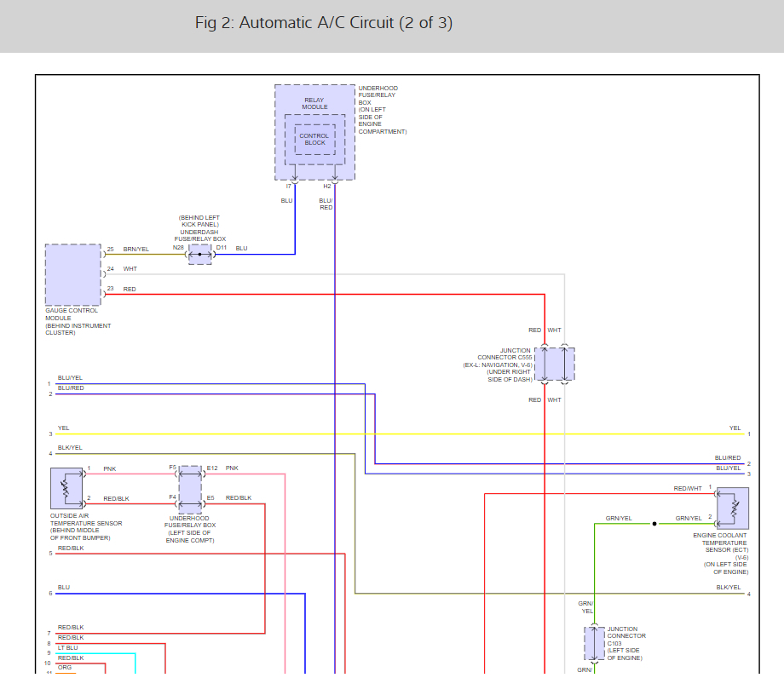
Task: Click the Gauge Control Module description text
Action: coord(78,321)
